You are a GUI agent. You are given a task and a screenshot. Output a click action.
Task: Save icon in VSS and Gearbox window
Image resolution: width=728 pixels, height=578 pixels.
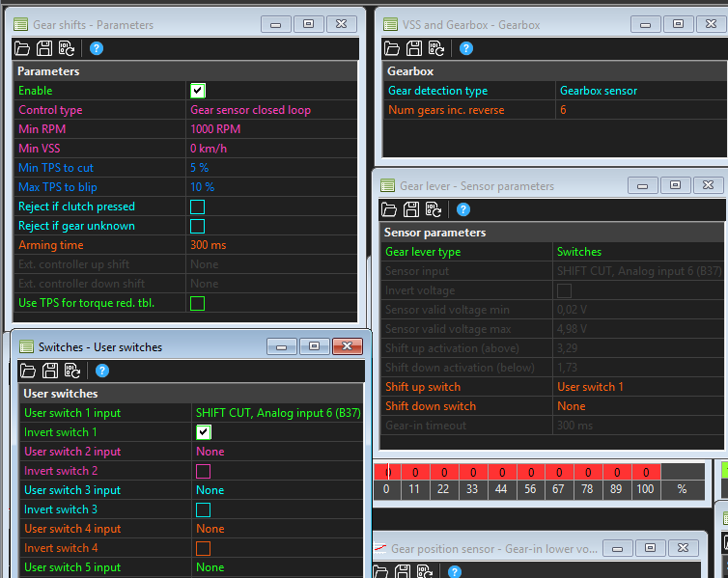click(x=413, y=48)
